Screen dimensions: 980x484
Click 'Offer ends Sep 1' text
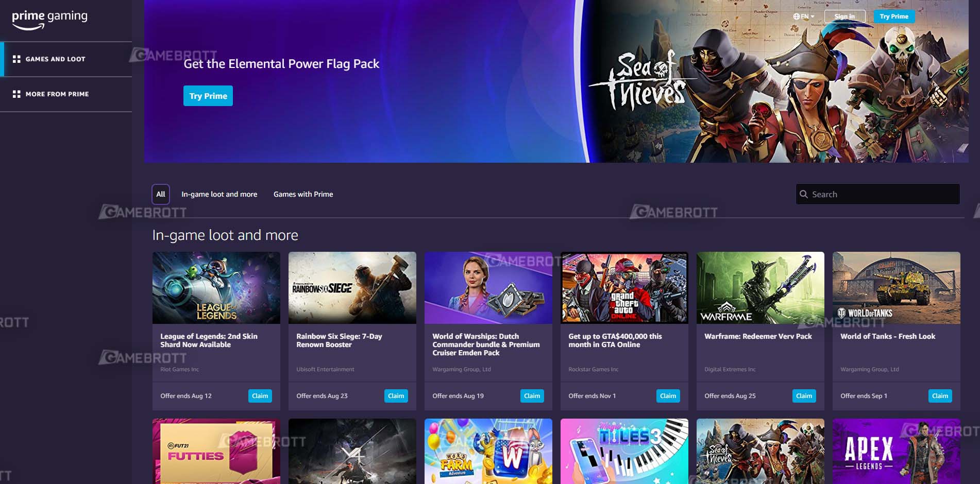pos(864,396)
